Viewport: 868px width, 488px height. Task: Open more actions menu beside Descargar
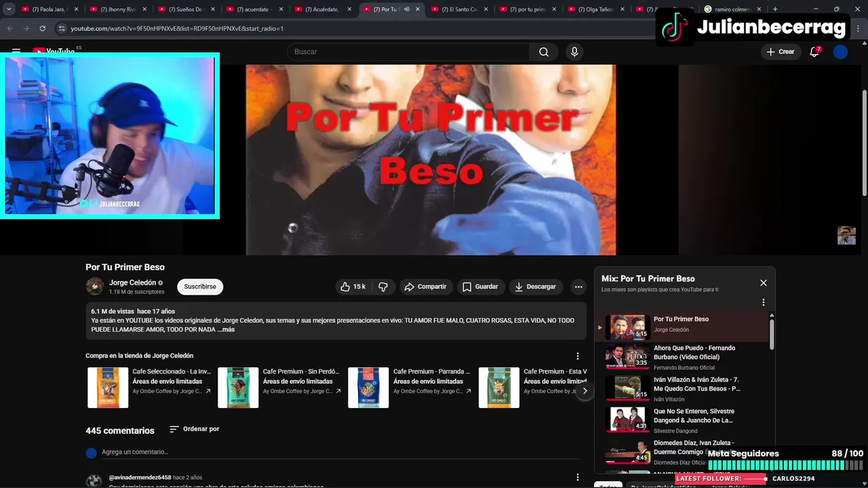[578, 287]
